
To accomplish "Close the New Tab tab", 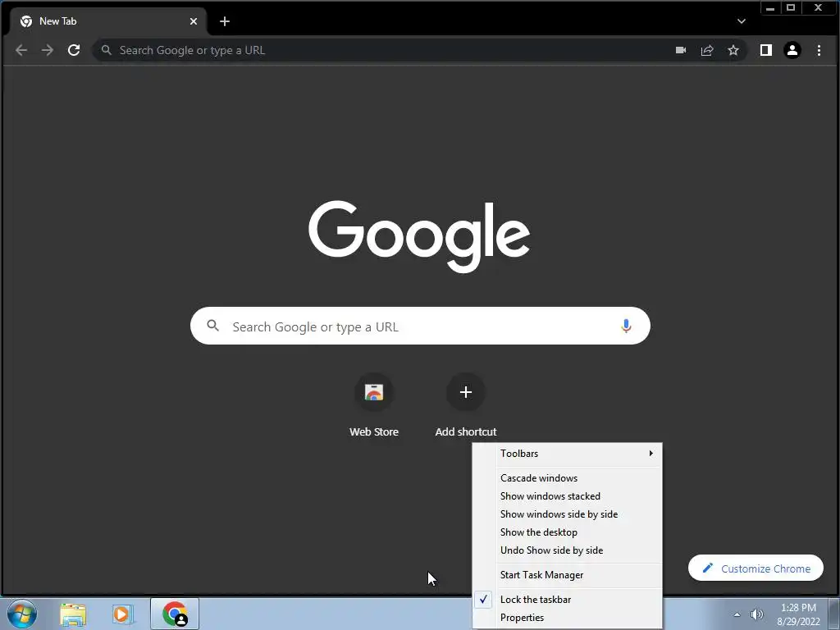I will coord(194,21).
